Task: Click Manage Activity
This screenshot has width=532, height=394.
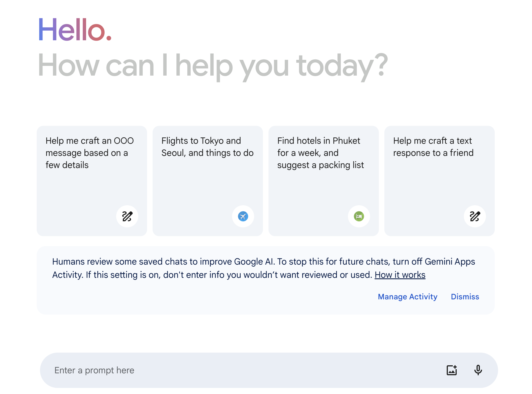Action: tap(408, 297)
